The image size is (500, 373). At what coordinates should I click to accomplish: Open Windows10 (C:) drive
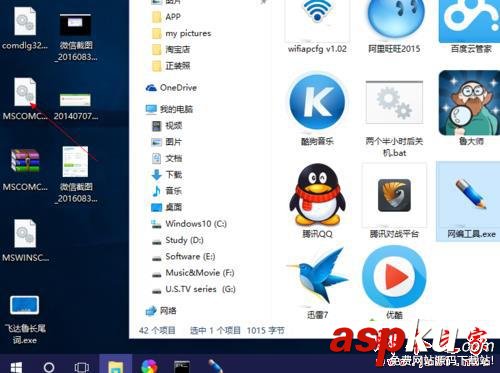(x=189, y=224)
